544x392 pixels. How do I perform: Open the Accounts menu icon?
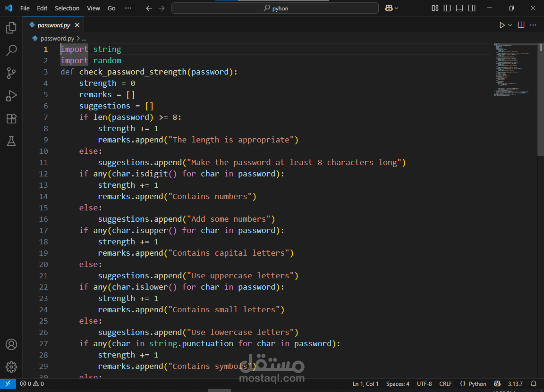[x=11, y=344]
